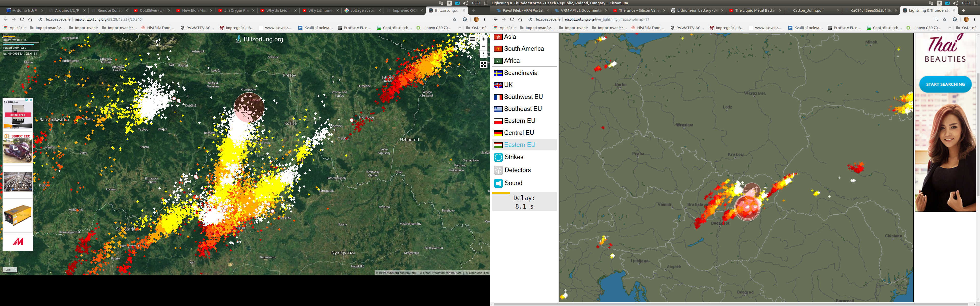Screen dimensions: 980x306
Task: Select the Scandinavia region link
Action: (x=520, y=73)
